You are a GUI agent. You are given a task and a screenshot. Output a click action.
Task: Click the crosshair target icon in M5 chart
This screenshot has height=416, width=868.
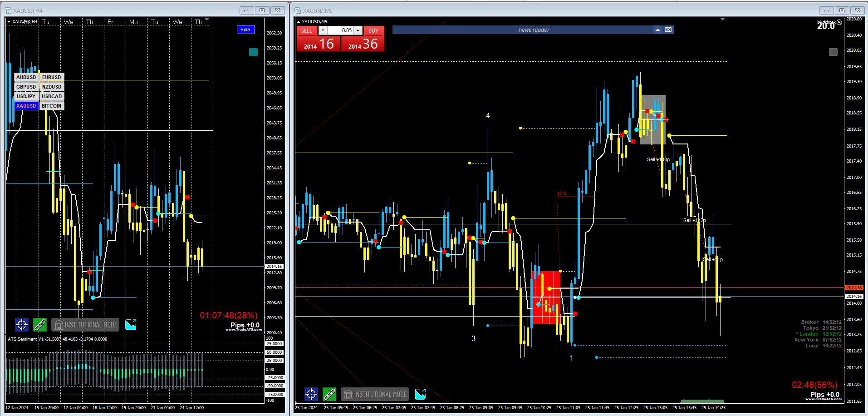pos(311,394)
